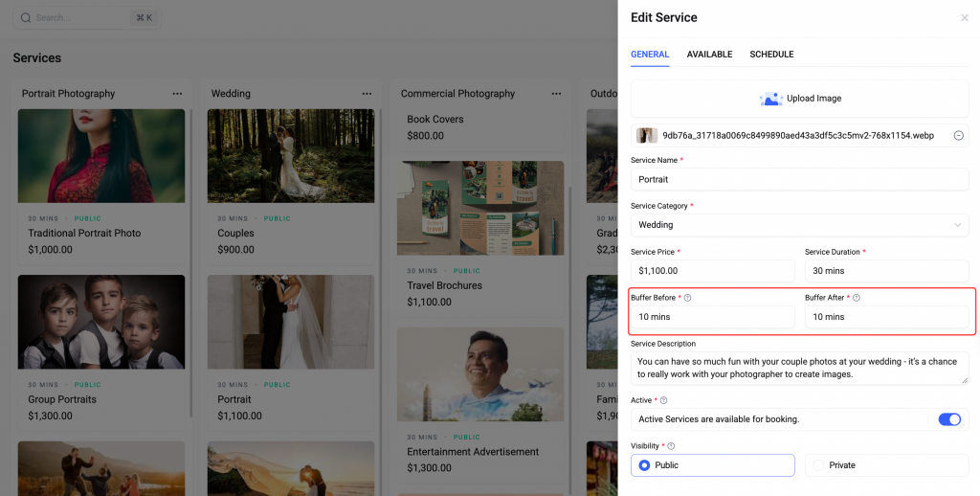Focus the Service Name input field
980x496 pixels.
(x=799, y=179)
